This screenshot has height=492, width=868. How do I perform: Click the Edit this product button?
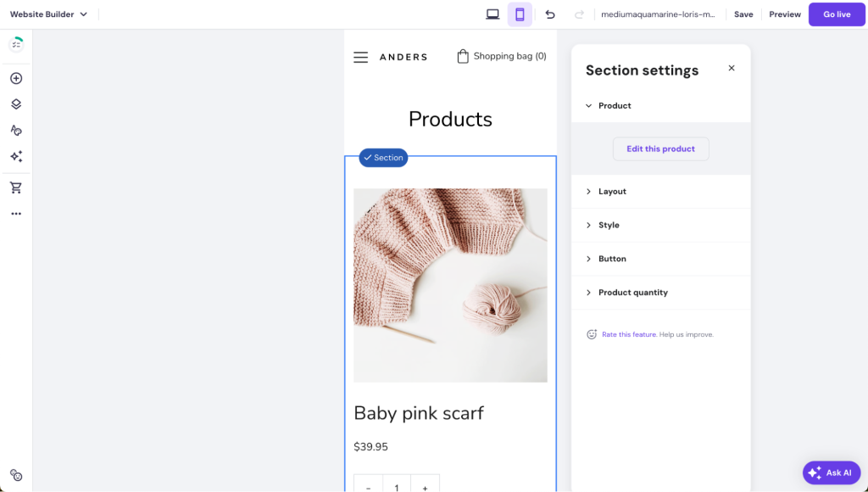pos(660,148)
